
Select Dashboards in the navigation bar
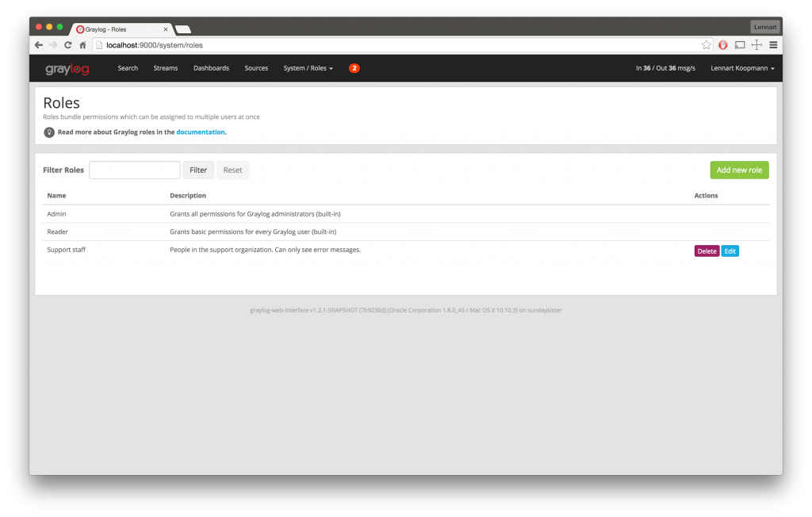coord(211,68)
